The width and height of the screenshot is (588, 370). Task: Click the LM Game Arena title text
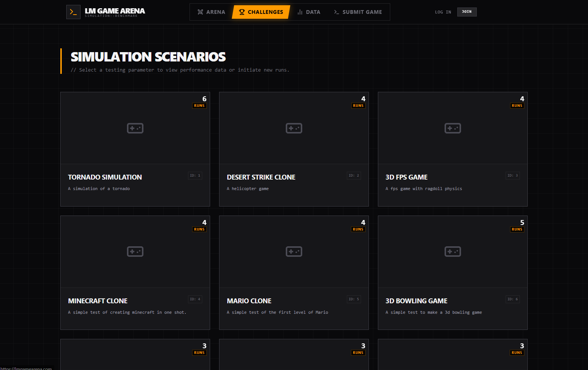point(115,11)
